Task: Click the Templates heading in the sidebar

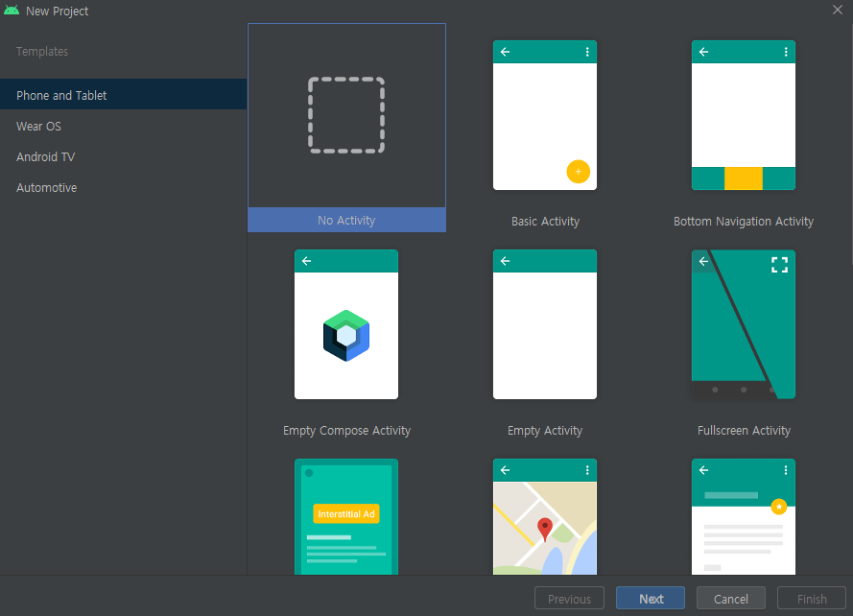Action: click(42, 51)
